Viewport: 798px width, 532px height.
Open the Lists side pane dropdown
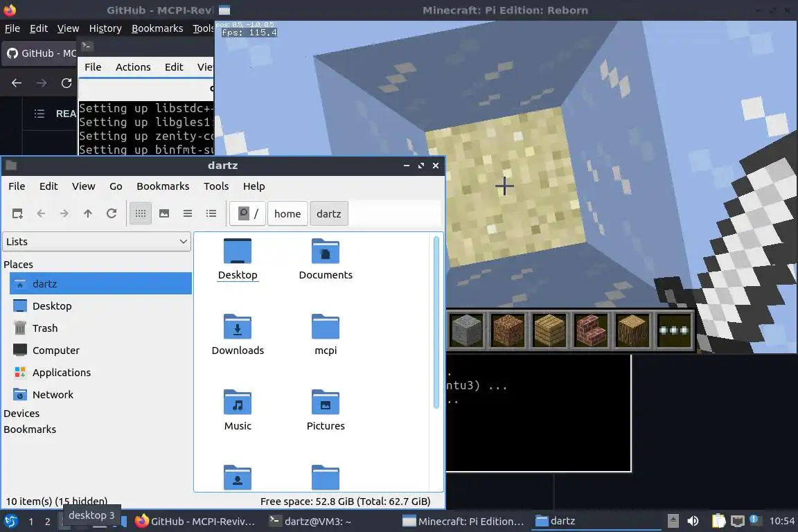click(x=97, y=241)
